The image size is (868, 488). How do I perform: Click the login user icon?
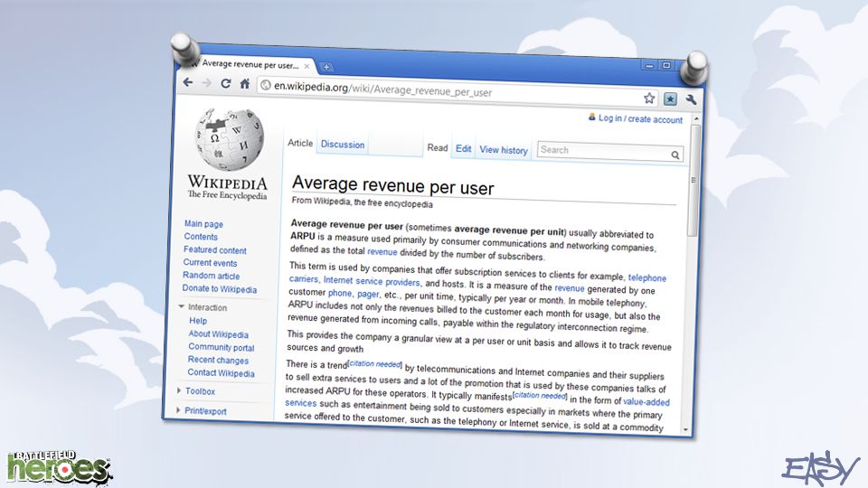click(591, 117)
